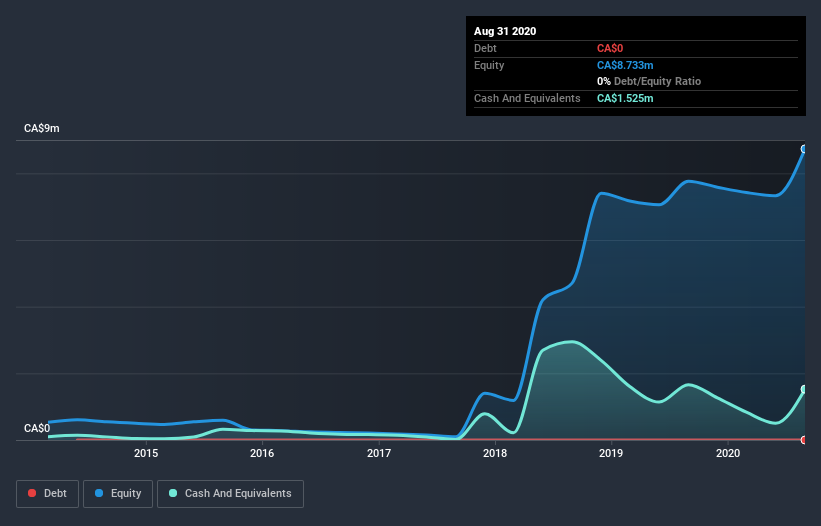The height and width of the screenshot is (526, 821).
Task: Toggle Cash And Equivalents legend button
Action: 230,494
